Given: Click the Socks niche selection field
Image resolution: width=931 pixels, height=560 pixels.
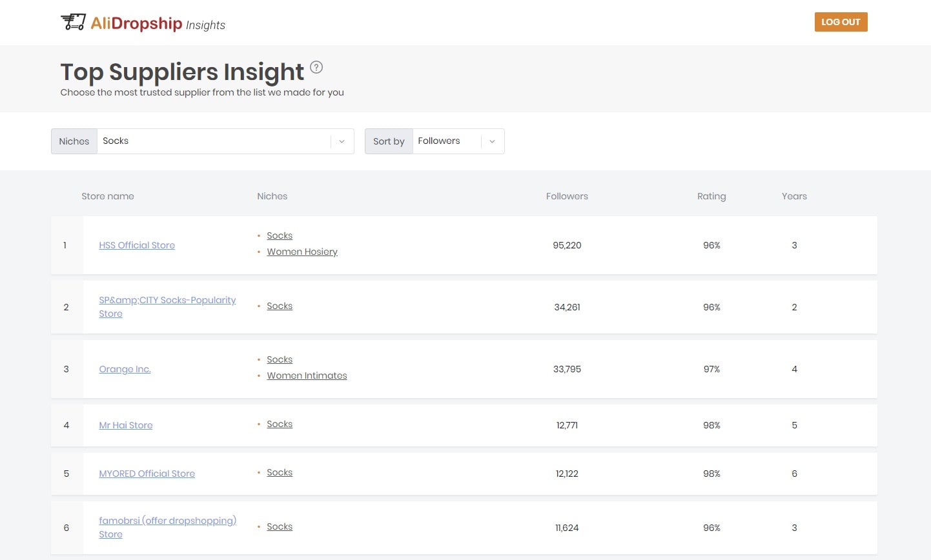Looking at the screenshot, I should 213,141.
